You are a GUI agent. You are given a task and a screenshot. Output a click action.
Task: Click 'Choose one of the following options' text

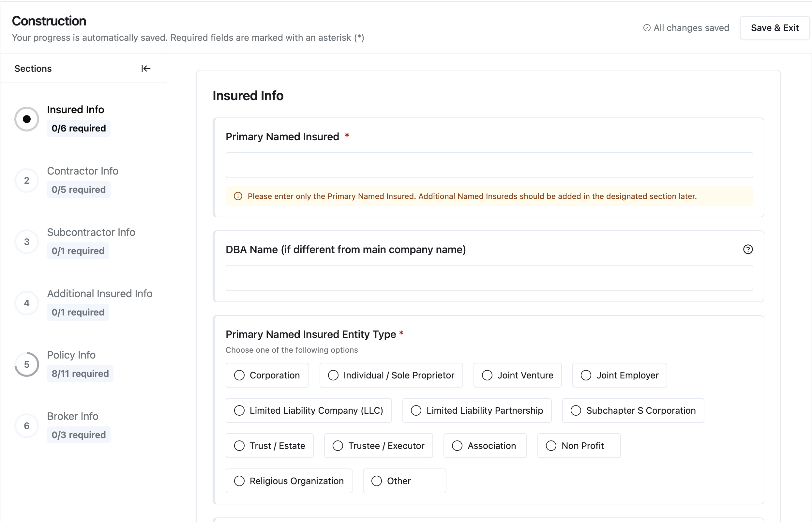292,350
